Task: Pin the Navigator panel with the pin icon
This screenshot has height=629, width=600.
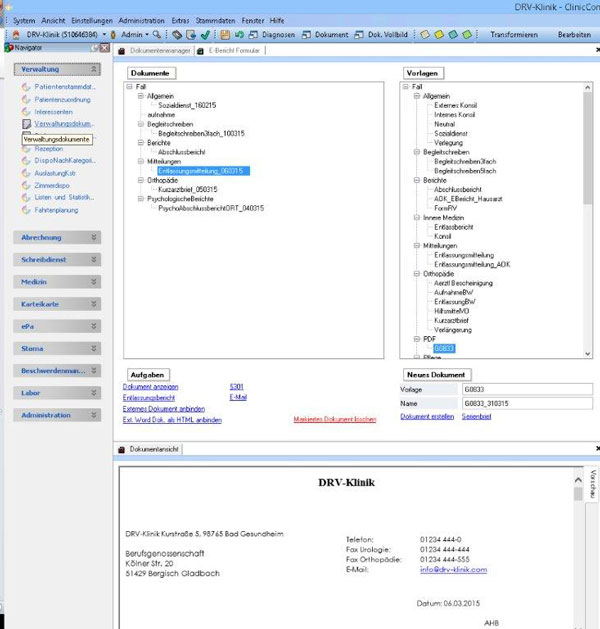Action: pos(94,48)
